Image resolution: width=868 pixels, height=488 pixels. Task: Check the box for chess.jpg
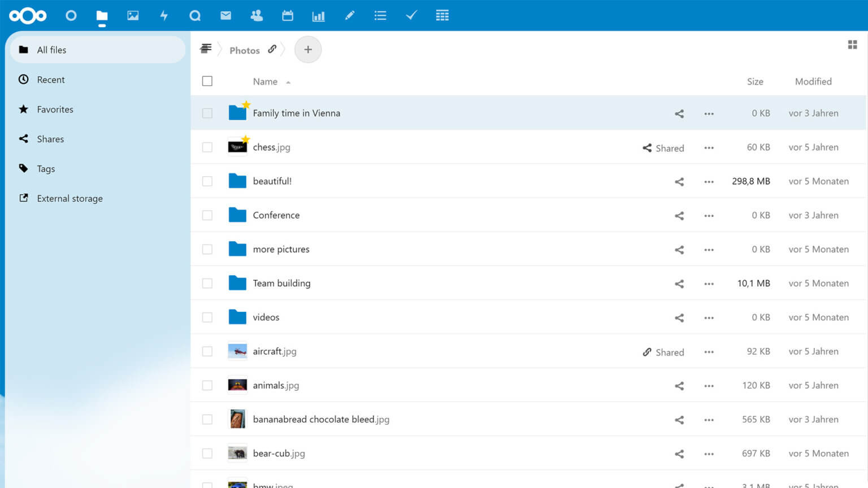pos(207,147)
